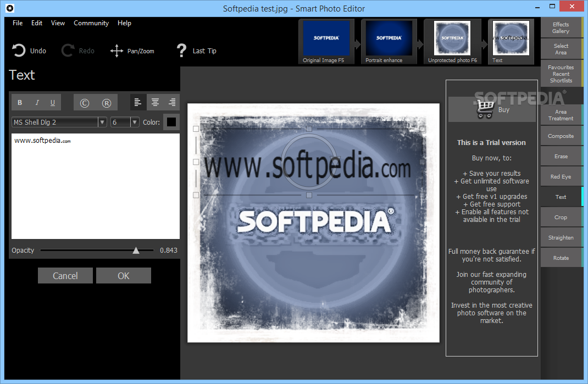Open the View menu
Viewport: 588px width, 384px height.
pos(58,23)
